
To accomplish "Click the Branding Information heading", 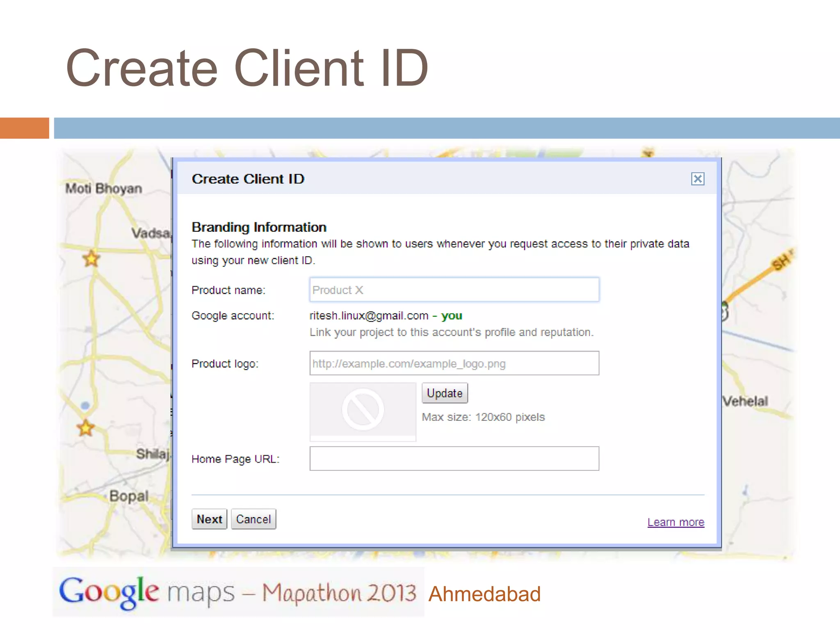I will coord(259,227).
